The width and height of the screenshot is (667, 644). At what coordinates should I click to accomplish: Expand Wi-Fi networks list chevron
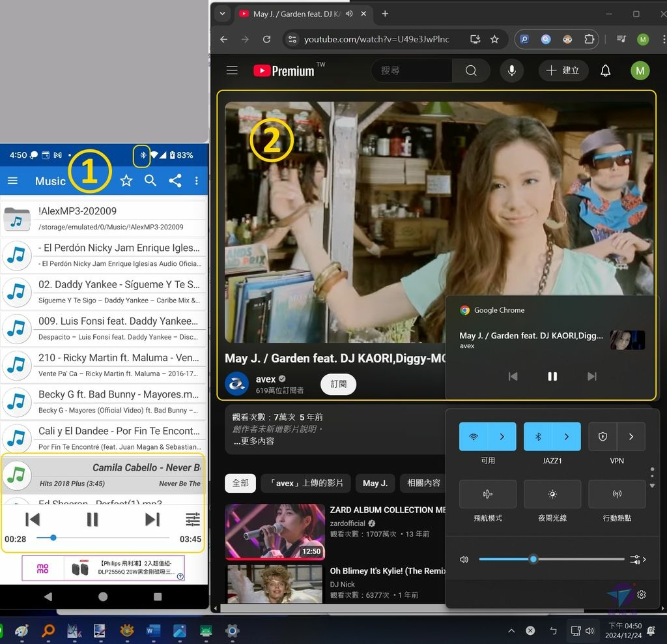click(502, 436)
